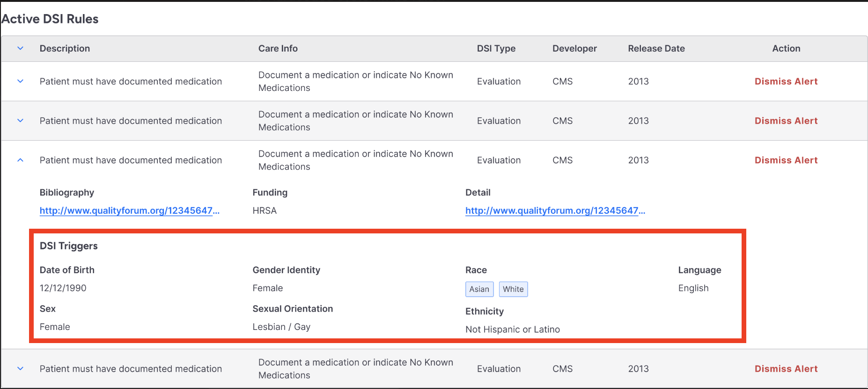Click the Action column header
The width and height of the screenshot is (868, 389).
(786, 48)
